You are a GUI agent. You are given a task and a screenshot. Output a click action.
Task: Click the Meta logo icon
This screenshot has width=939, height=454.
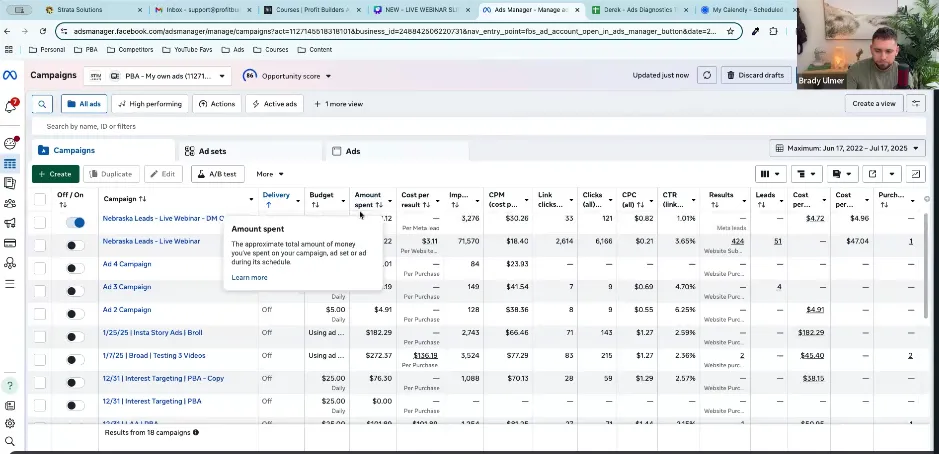pos(10,75)
